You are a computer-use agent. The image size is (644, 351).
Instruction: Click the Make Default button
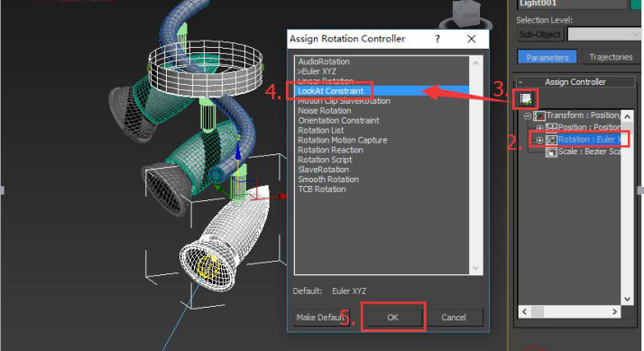point(319,318)
